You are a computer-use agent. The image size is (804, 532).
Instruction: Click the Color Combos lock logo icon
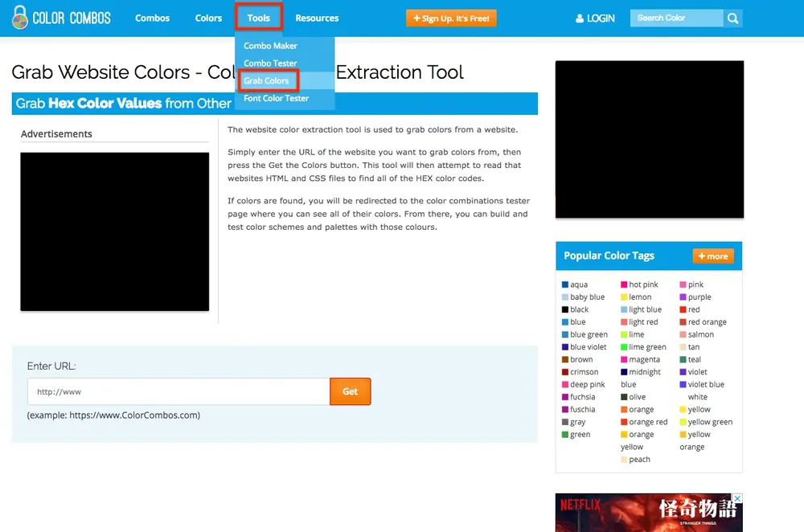tap(19, 18)
